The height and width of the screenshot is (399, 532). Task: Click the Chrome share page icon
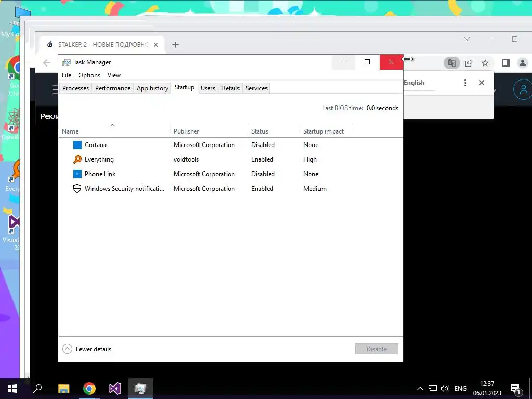pos(469,63)
